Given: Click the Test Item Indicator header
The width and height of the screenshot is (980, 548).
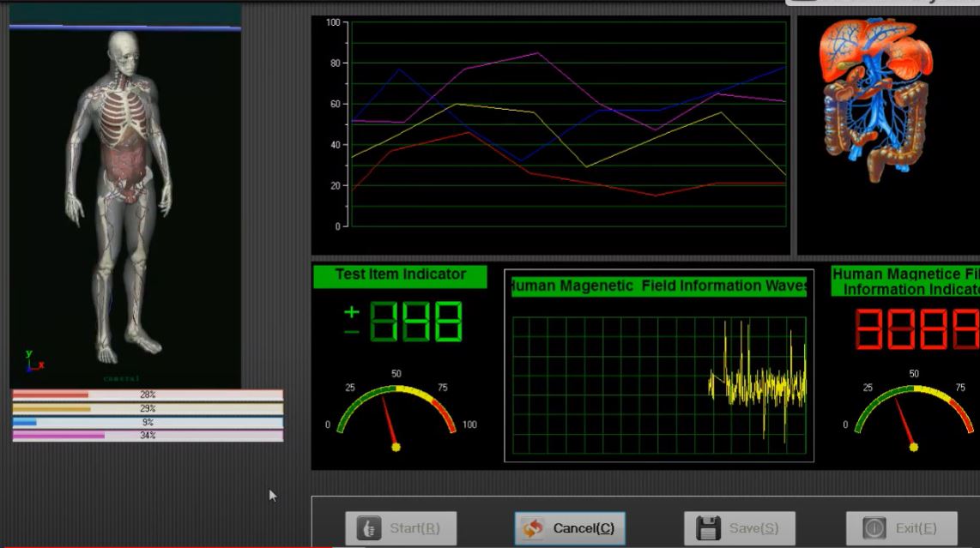Looking at the screenshot, I should 400,275.
